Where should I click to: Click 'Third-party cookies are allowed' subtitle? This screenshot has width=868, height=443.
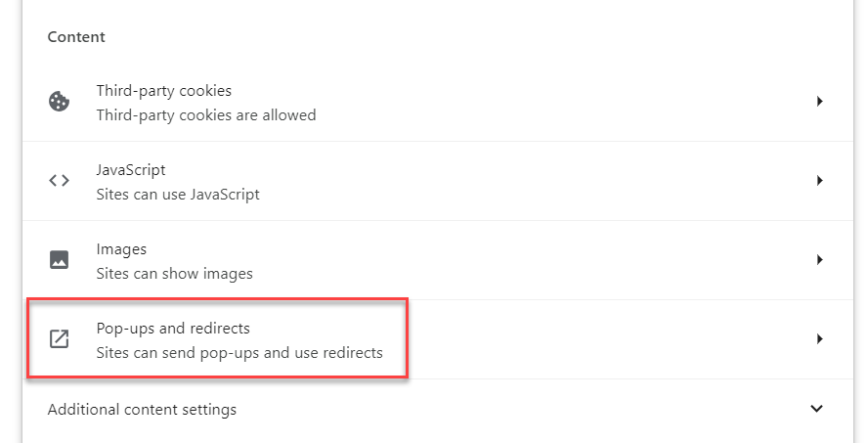(x=205, y=114)
